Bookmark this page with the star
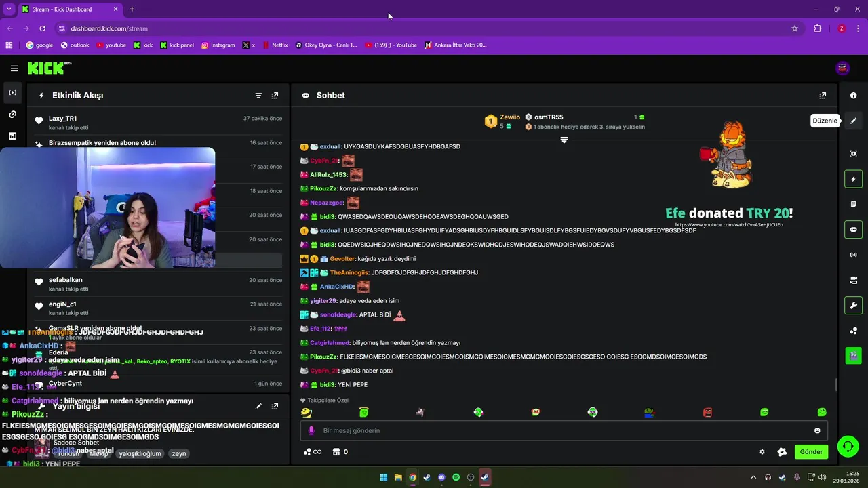The width and height of the screenshot is (868, 488). point(794,28)
